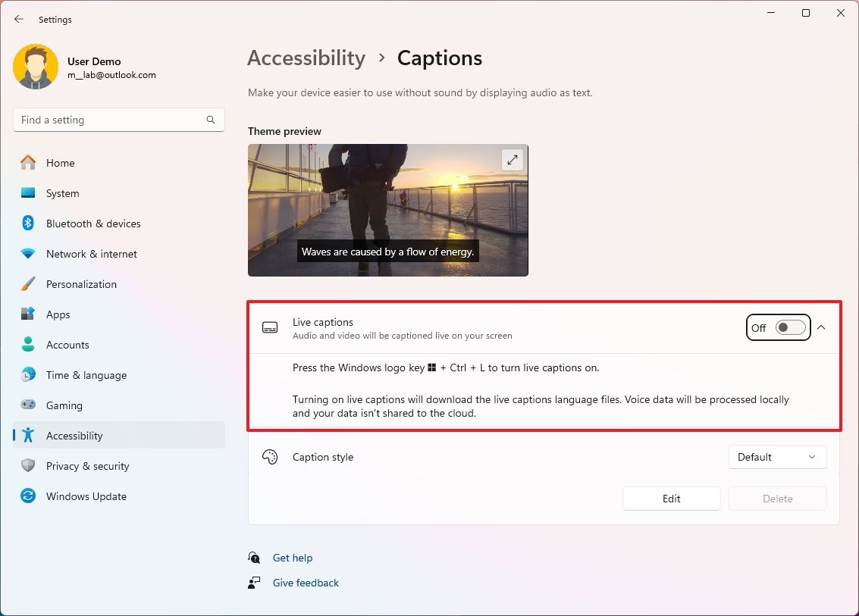Click the Accessibility breadcrumb link
859x616 pixels.
(x=306, y=58)
